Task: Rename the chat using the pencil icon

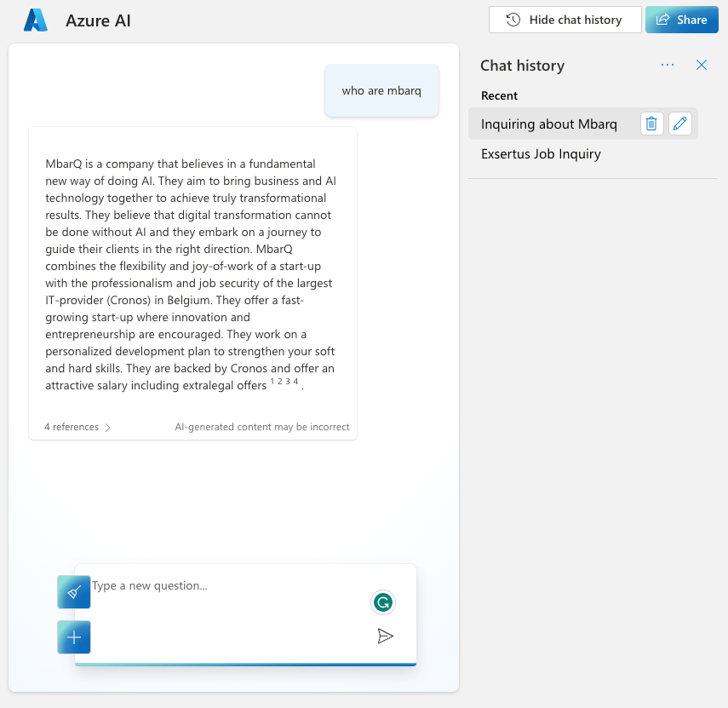Action: [679, 124]
